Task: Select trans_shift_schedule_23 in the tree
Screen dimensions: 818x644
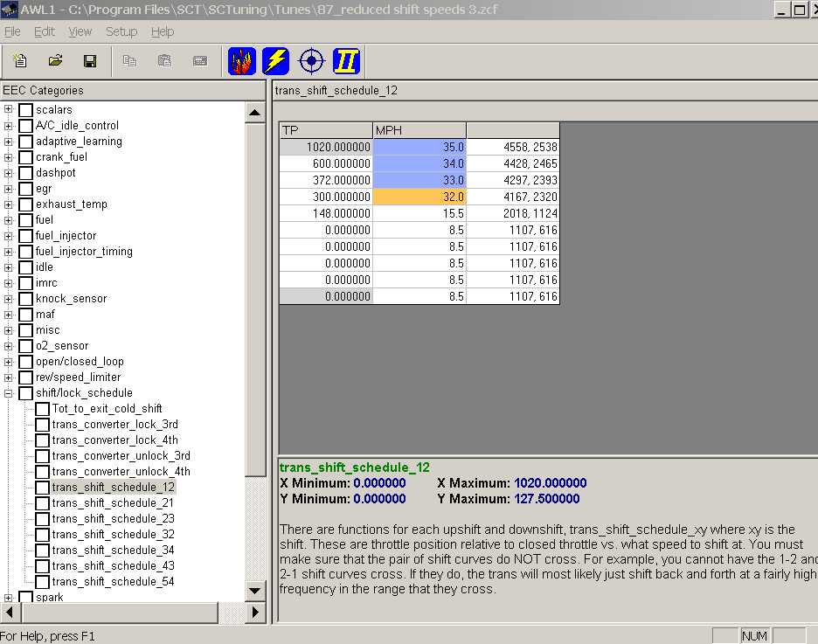Action: point(114,519)
